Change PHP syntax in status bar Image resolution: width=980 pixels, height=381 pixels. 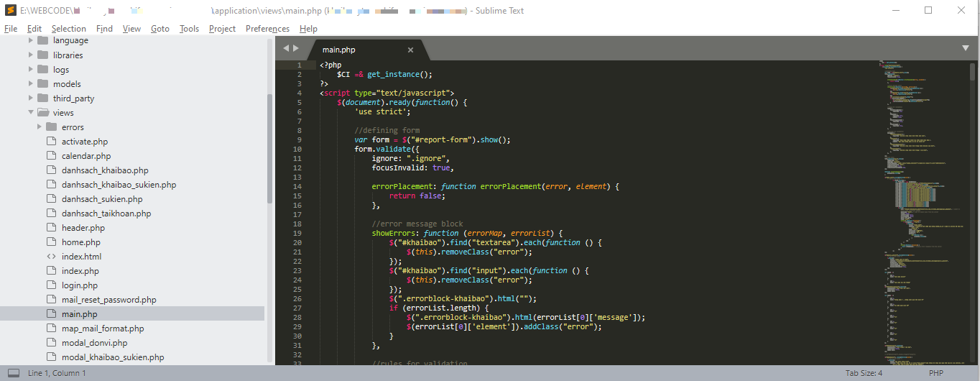[x=936, y=373]
